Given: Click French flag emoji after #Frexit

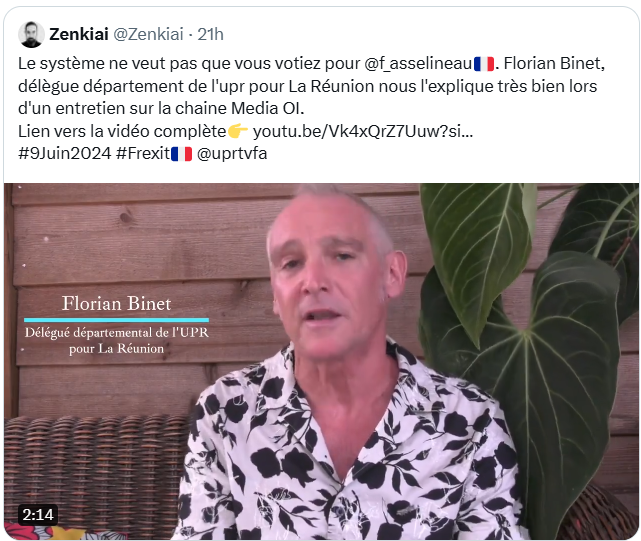Looking at the screenshot, I should [181, 154].
